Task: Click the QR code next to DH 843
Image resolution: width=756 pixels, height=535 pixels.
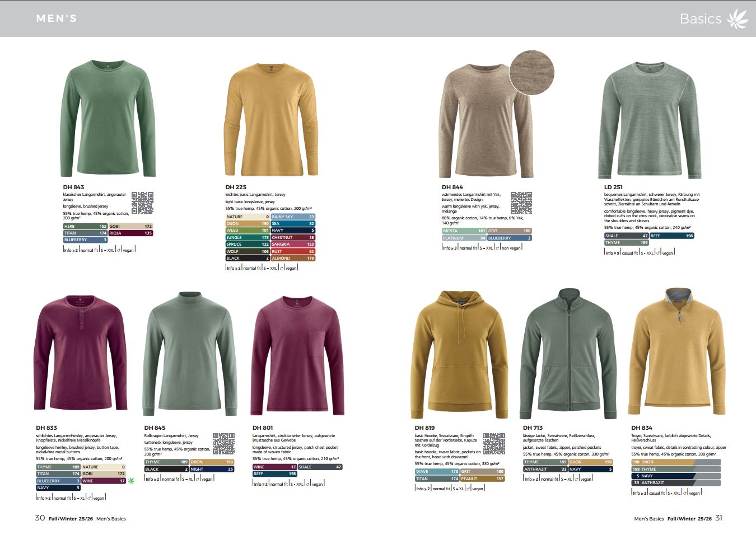Action: tap(142, 203)
